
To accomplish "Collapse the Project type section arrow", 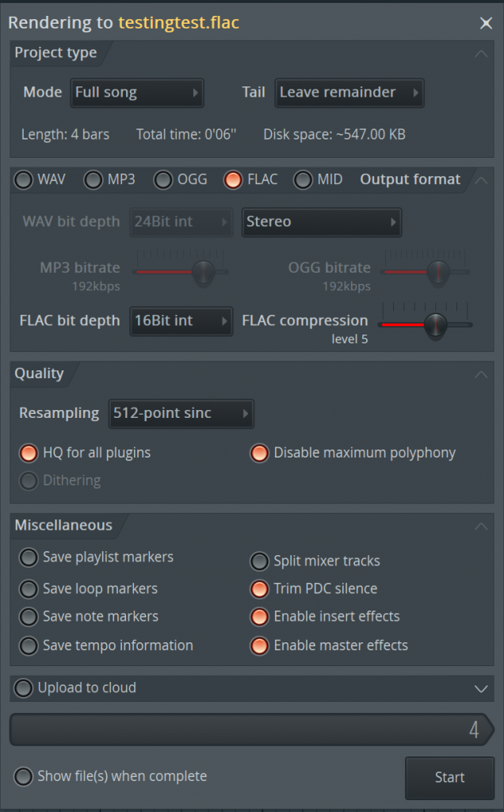I will pyautogui.click(x=480, y=54).
